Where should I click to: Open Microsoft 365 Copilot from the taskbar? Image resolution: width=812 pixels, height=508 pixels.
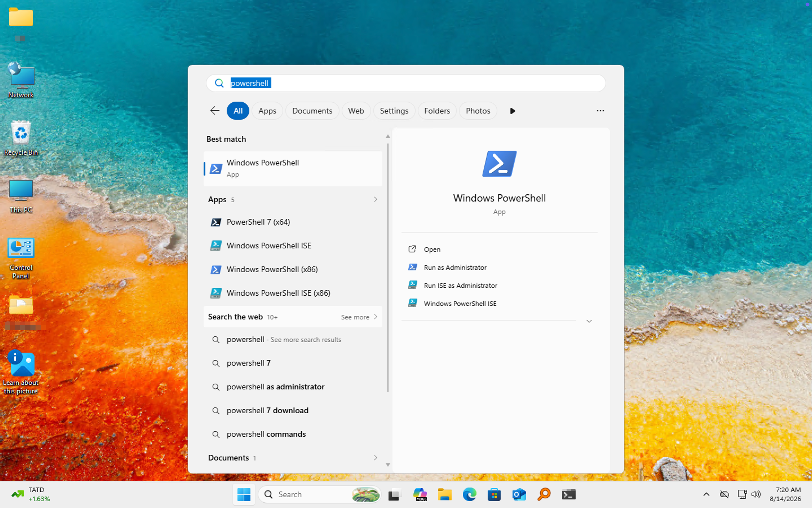[420, 494]
